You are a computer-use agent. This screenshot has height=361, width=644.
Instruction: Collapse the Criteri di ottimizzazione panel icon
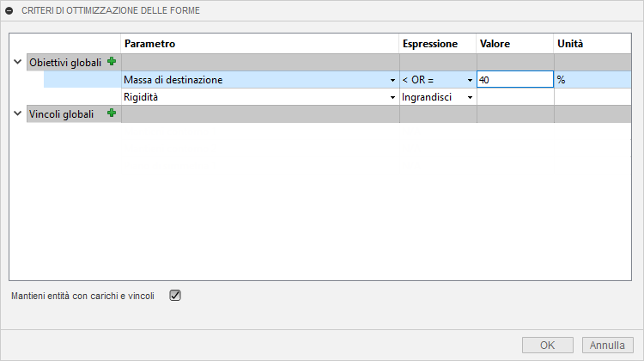pyautogui.click(x=9, y=10)
